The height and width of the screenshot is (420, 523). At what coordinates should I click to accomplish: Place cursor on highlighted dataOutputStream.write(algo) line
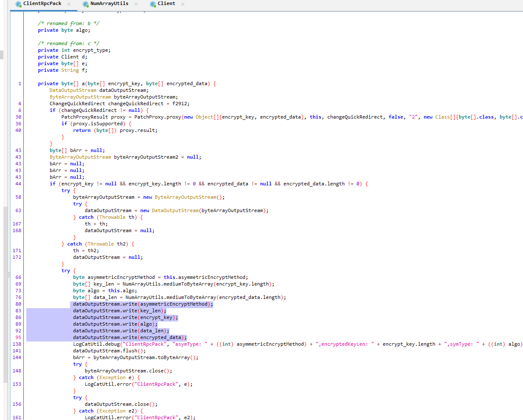pyautogui.click(x=115, y=324)
